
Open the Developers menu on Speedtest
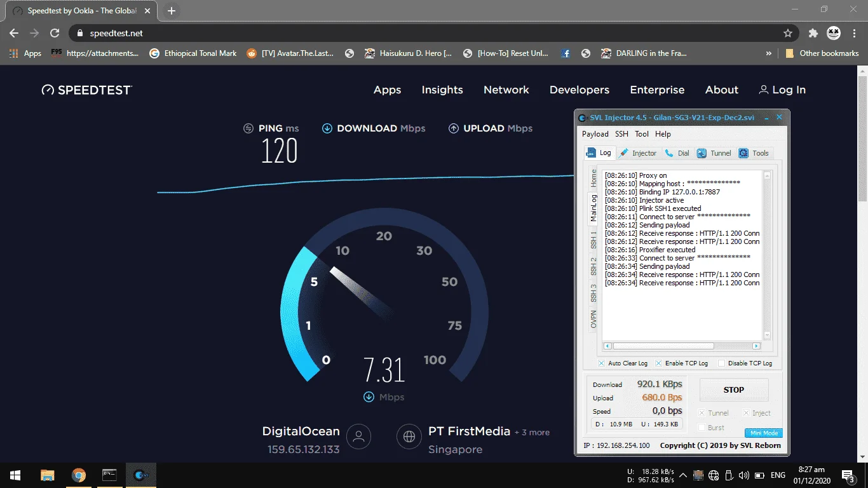click(x=580, y=90)
